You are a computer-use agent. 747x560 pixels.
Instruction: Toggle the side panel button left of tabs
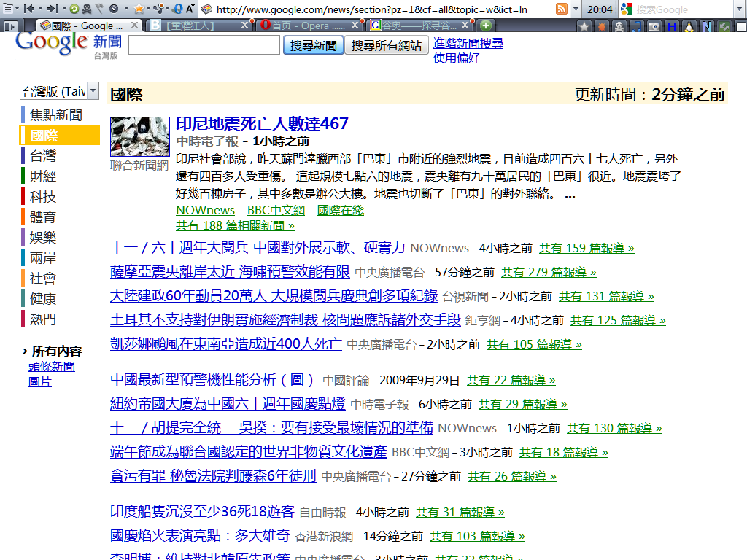coord(10,26)
